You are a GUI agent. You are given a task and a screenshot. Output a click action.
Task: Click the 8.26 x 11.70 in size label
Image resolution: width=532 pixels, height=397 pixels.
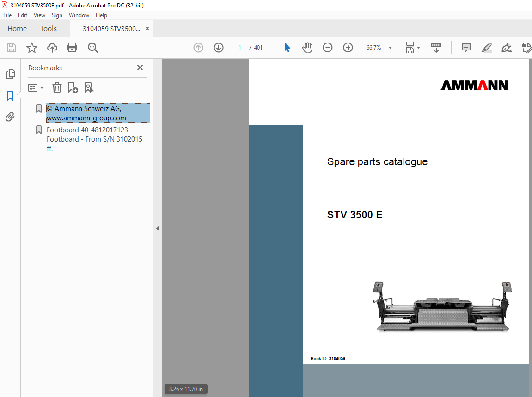click(186, 389)
